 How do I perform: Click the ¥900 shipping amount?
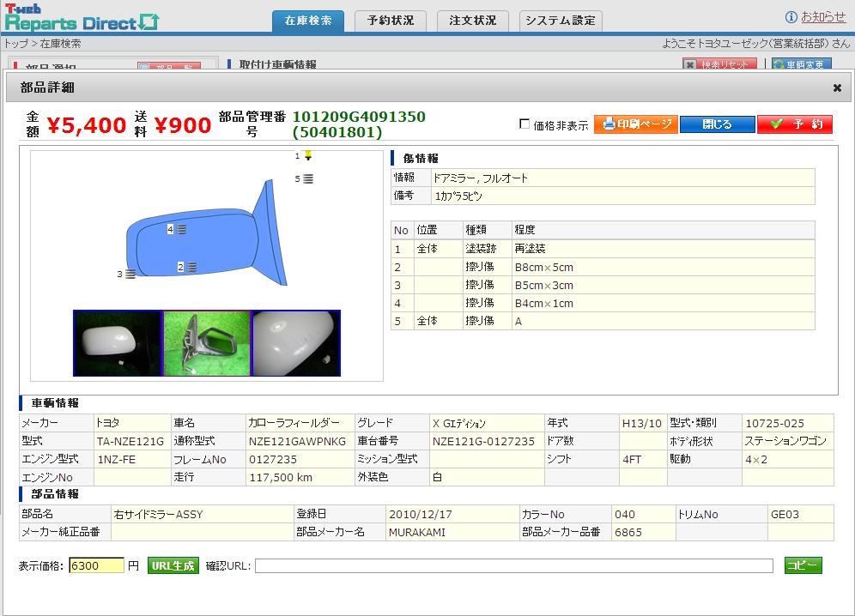pyautogui.click(x=183, y=125)
